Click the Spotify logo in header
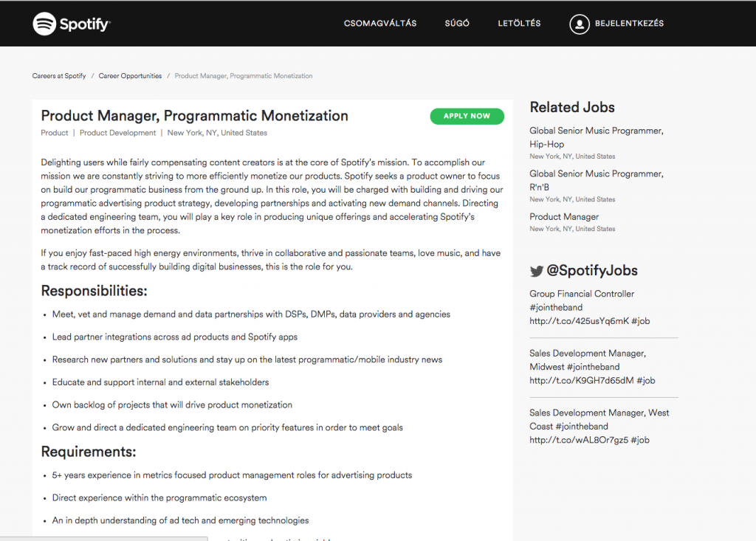The height and width of the screenshot is (541, 756). 72,24
